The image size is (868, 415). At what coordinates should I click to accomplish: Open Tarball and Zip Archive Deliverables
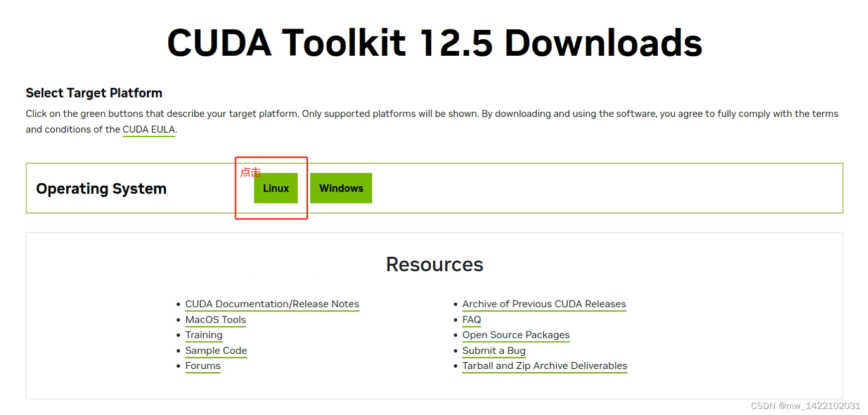click(x=545, y=366)
